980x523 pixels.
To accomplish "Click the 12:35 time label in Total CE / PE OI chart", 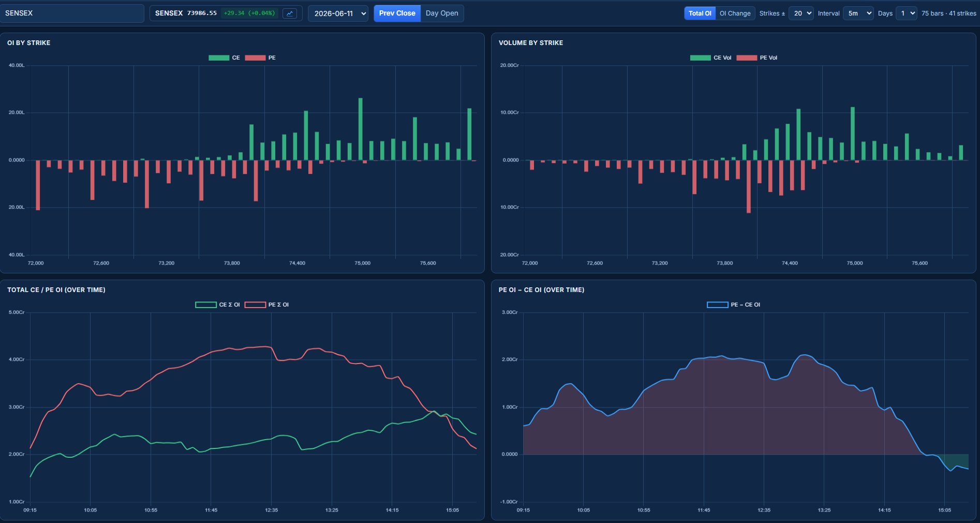I will coord(272,511).
